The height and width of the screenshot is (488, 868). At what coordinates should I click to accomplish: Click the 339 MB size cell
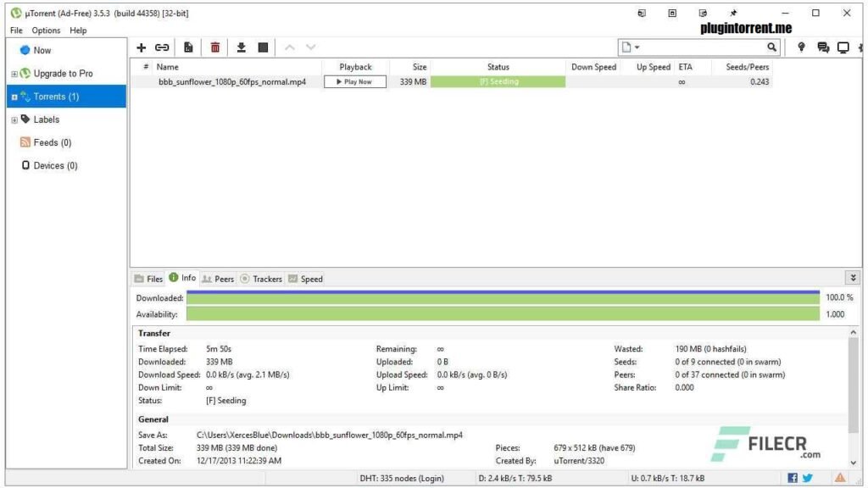click(x=413, y=82)
